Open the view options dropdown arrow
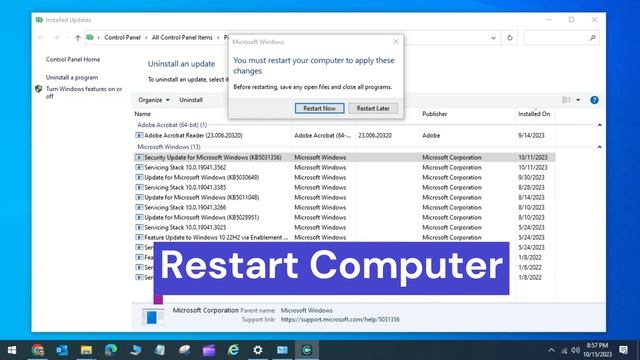Viewport: 640px width, 360px height. (x=578, y=100)
